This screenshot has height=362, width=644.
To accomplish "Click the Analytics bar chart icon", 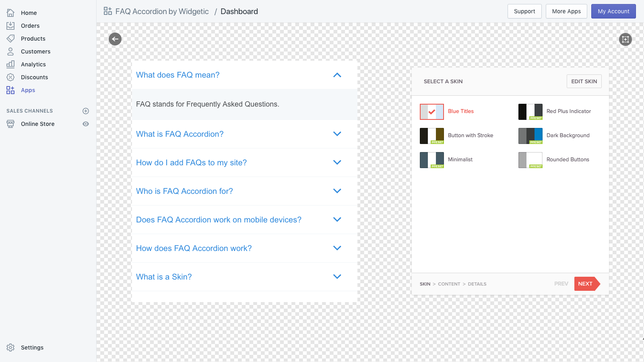I will click(x=10, y=64).
